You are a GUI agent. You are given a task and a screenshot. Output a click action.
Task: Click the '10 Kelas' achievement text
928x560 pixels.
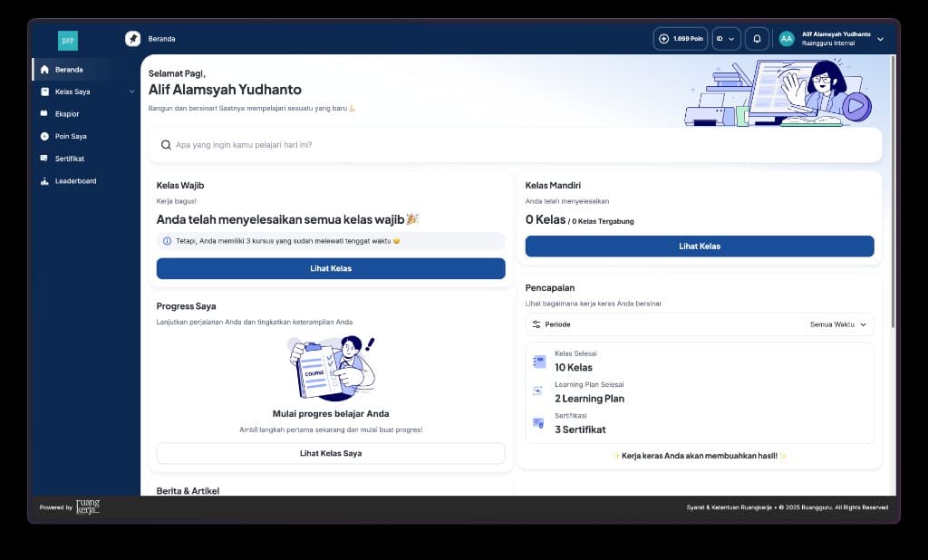tap(574, 368)
